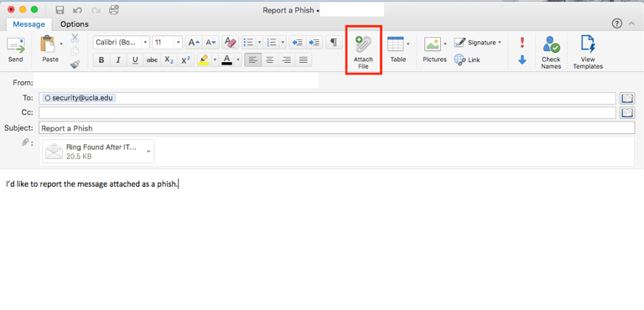This screenshot has width=644, height=310.
Task: Select the Ring Found After IT attachment
Action: [x=98, y=152]
